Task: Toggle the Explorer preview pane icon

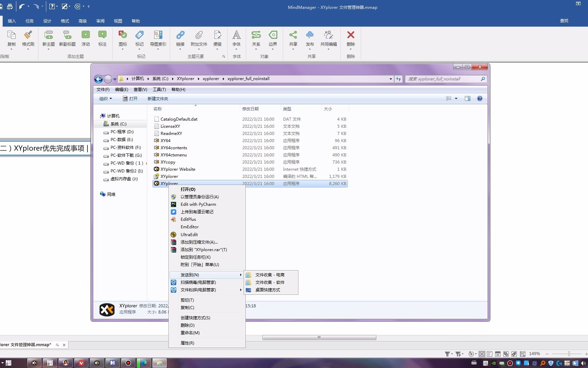Action: point(468,98)
